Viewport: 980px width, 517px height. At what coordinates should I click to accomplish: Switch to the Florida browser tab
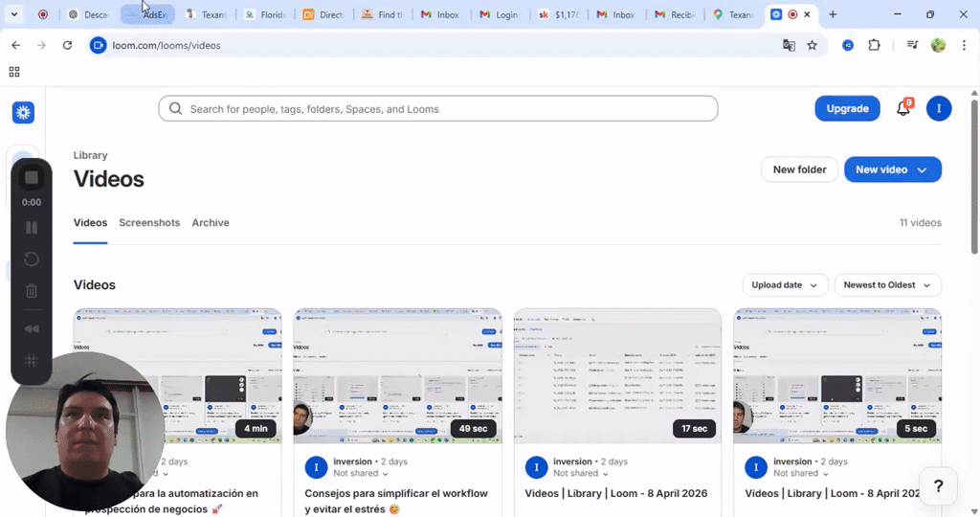pyautogui.click(x=265, y=14)
